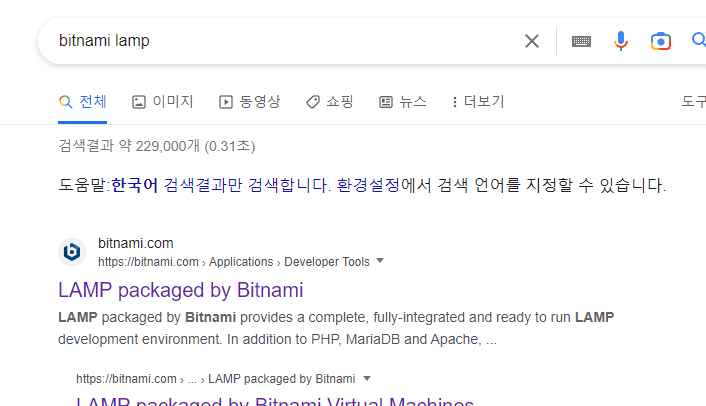This screenshot has height=406, width=706.
Task: Click the Bitnami site favicon
Action: [72, 252]
